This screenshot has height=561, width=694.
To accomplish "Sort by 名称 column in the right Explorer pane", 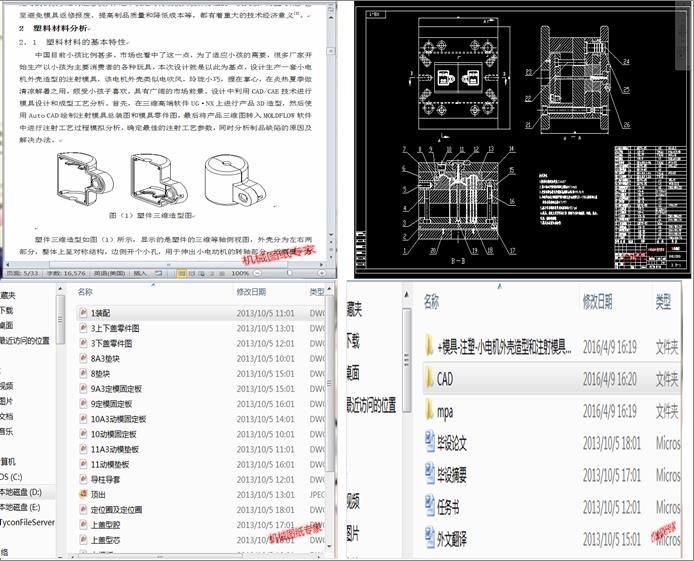I will pyautogui.click(x=431, y=302).
